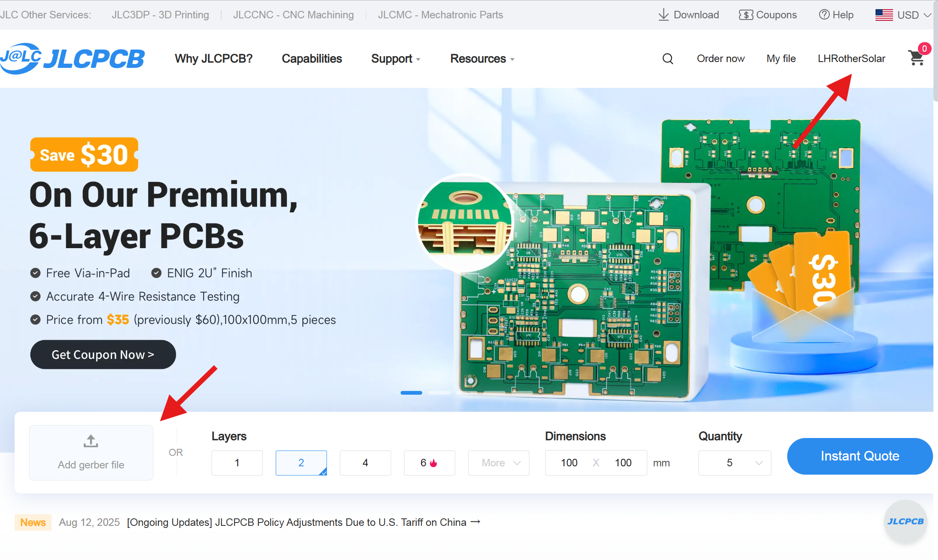
Task: Click the JLCPCB logo
Action: coord(73,58)
